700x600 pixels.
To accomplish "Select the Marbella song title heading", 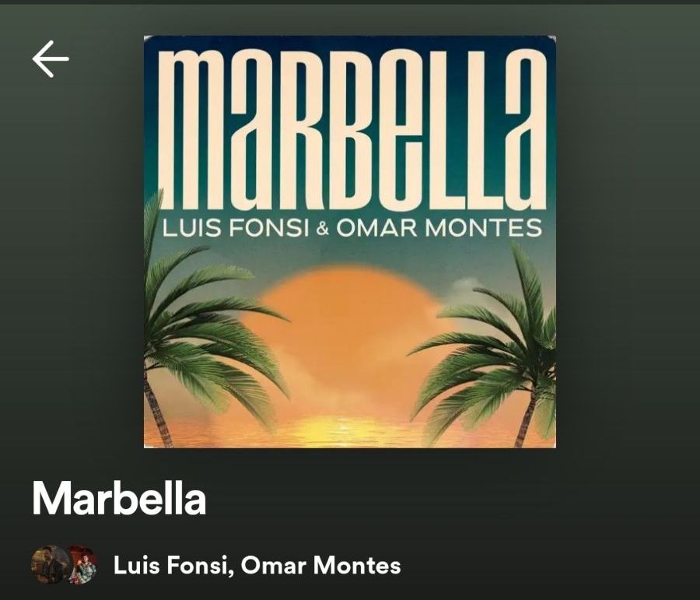I will (x=119, y=499).
